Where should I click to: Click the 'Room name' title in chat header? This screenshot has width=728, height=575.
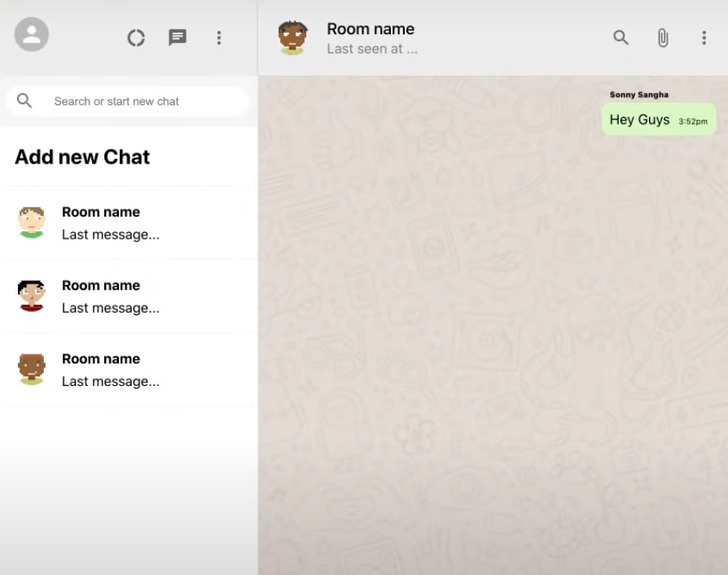pyautogui.click(x=371, y=29)
